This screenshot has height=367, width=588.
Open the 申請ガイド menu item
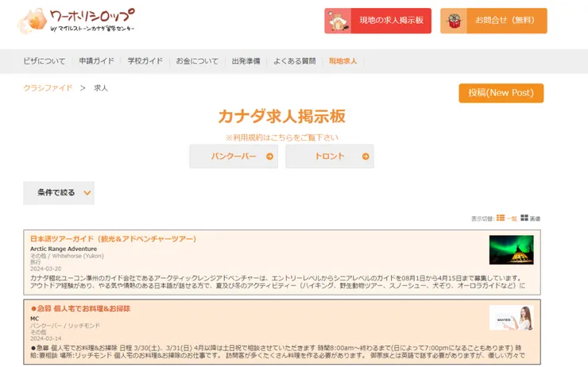click(x=96, y=61)
